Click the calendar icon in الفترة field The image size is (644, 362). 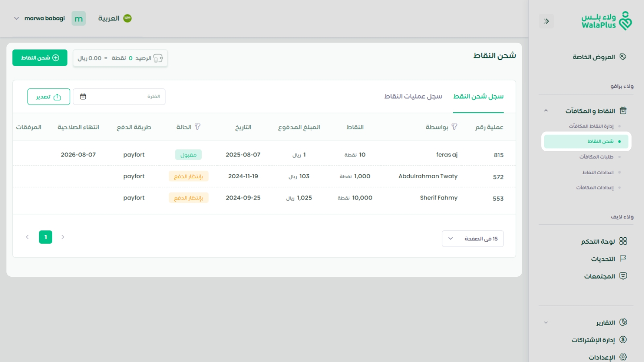(x=83, y=96)
